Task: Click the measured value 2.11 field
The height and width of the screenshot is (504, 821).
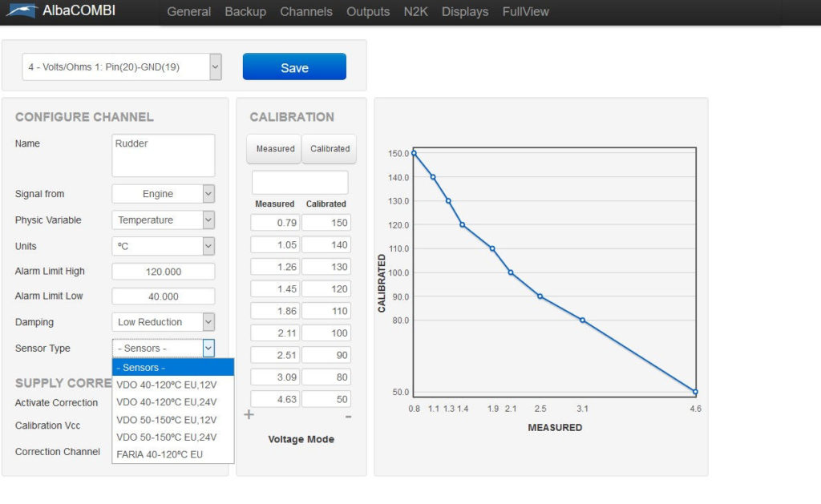Action: [x=275, y=333]
